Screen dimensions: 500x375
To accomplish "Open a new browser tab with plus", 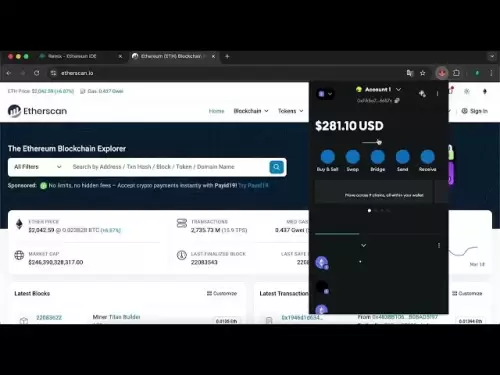I will pyautogui.click(x=227, y=56).
